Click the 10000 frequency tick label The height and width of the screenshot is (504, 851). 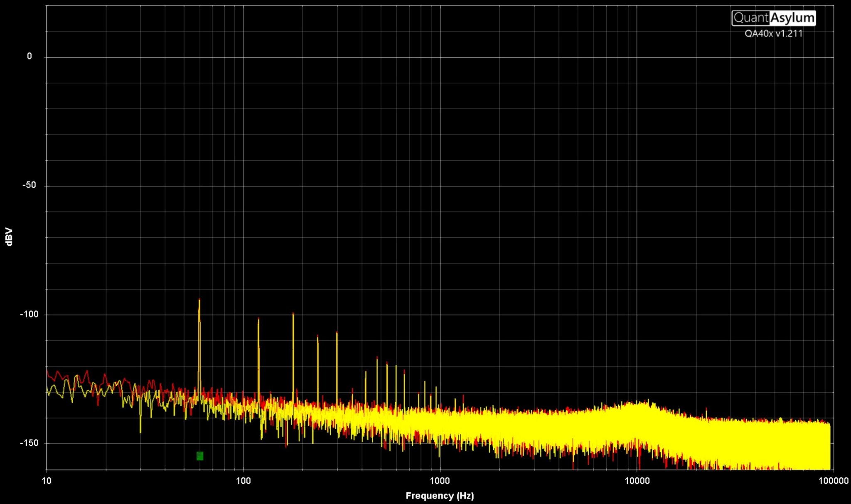click(x=637, y=481)
